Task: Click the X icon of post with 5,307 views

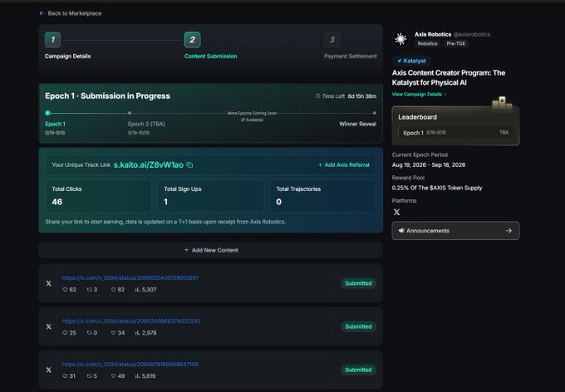Action: pos(49,283)
